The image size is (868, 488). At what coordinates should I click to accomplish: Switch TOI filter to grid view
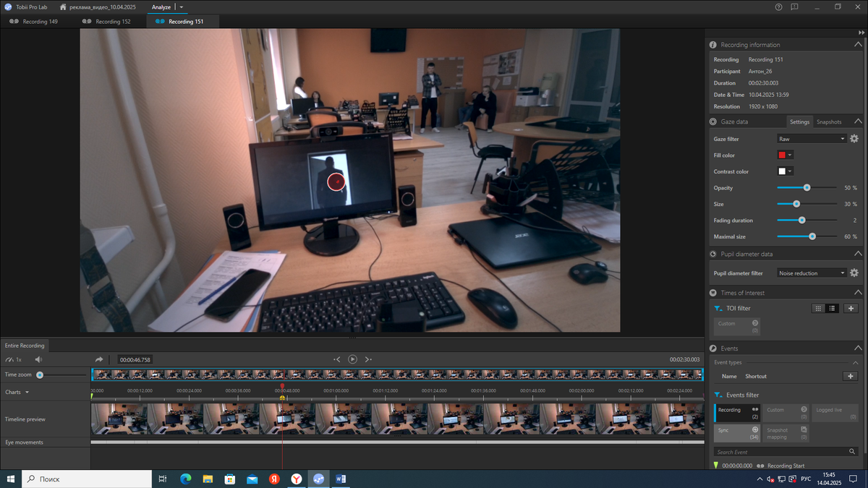point(818,308)
